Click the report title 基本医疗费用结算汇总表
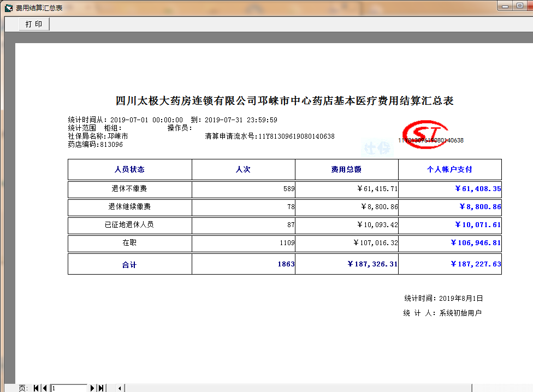 pyautogui.click(x=394, y=101)
